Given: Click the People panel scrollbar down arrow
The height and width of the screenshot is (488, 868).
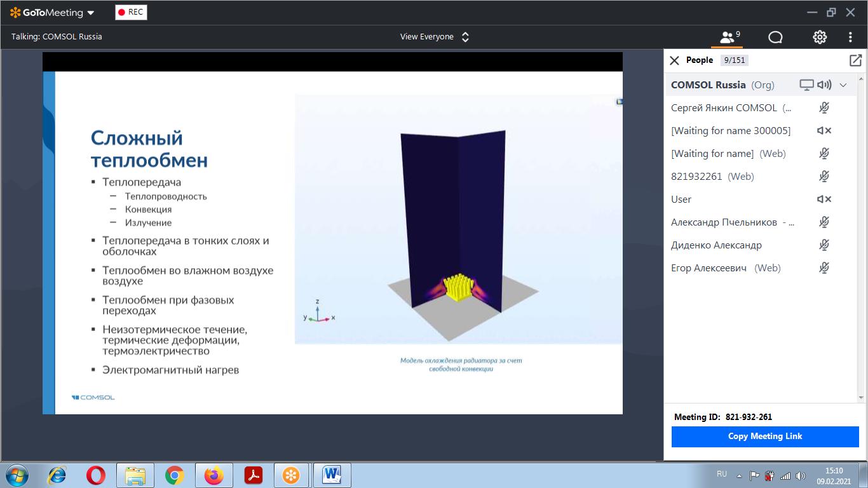Looking at the screenshot, I should tap(862, 398).
